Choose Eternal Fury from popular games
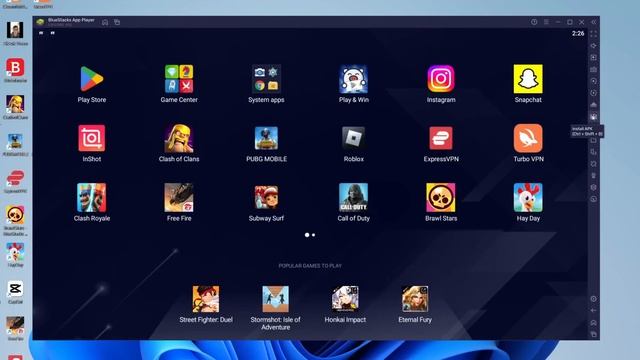640x360 pixels. [x=415, y=299]
